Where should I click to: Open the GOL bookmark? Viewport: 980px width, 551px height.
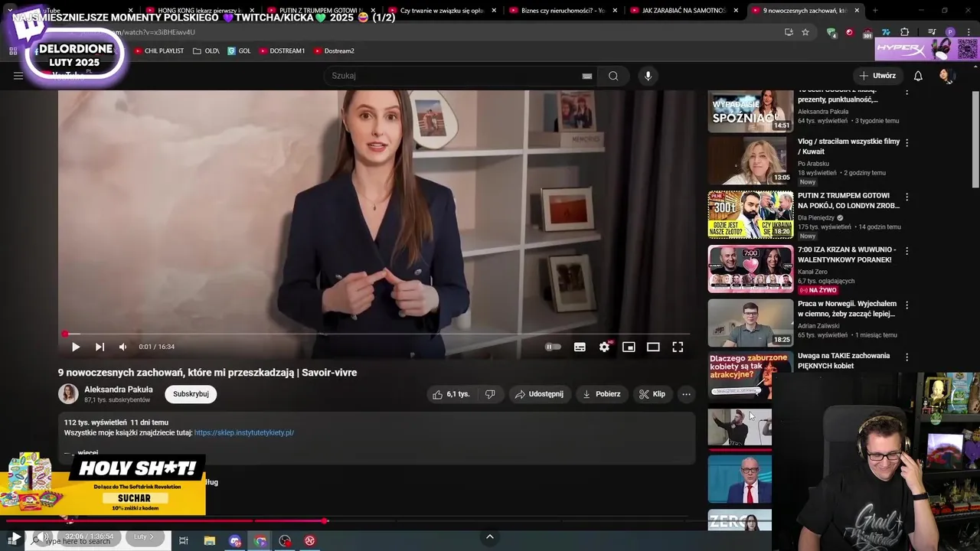point(239,51)
